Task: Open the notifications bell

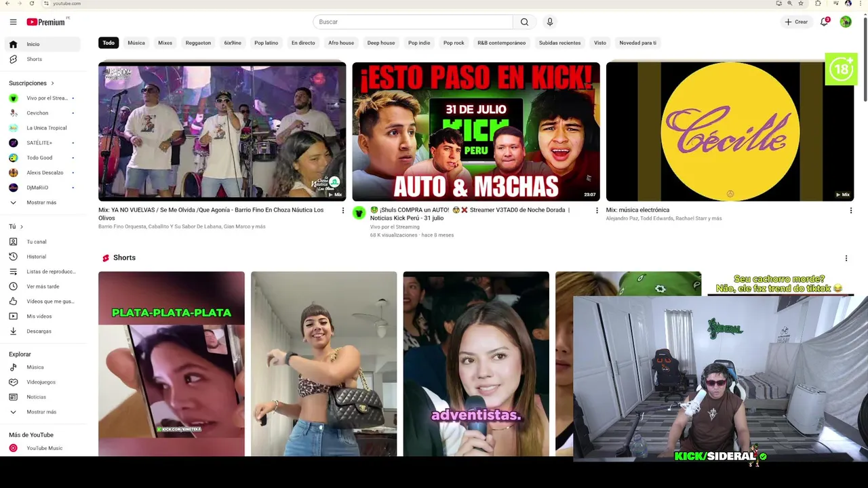Action: [824, 22]
